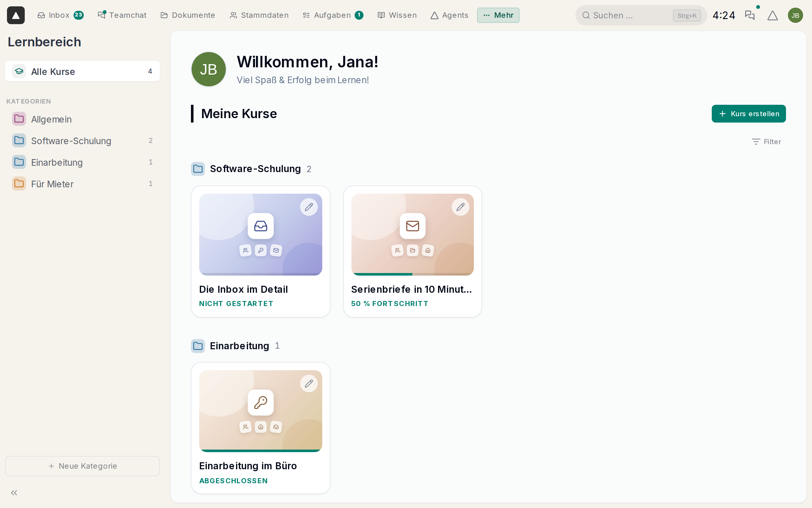Click the ABGESCHLOSSEN status label

(x=233, y=481)
